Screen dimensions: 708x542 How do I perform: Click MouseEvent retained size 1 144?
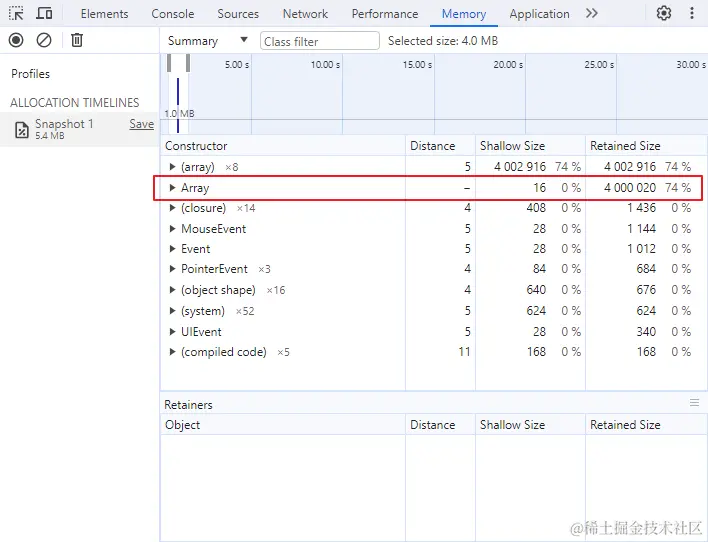641,229
